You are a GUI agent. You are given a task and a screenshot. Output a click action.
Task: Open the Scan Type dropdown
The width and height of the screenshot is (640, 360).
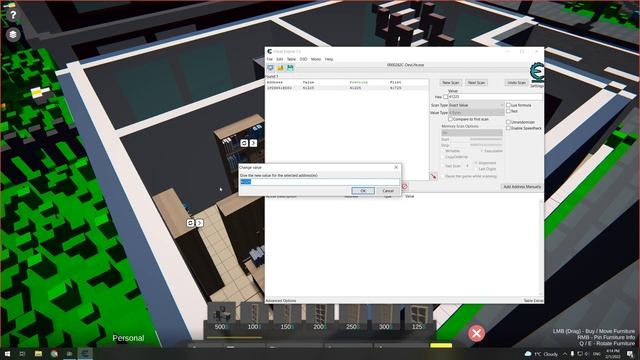tap(476, 105)
